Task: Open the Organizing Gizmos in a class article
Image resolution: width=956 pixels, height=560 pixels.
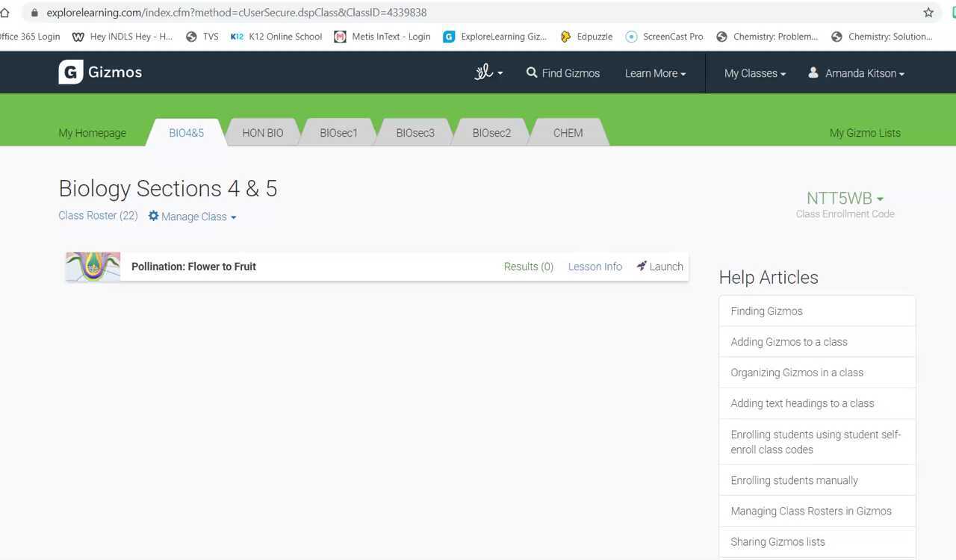Action: (817, 373)
